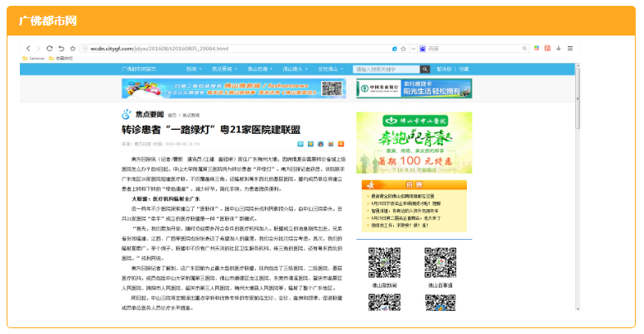Click the 佛山百事通 QR code
This screenshot has width=644, height=334.
tap(440, 263)
